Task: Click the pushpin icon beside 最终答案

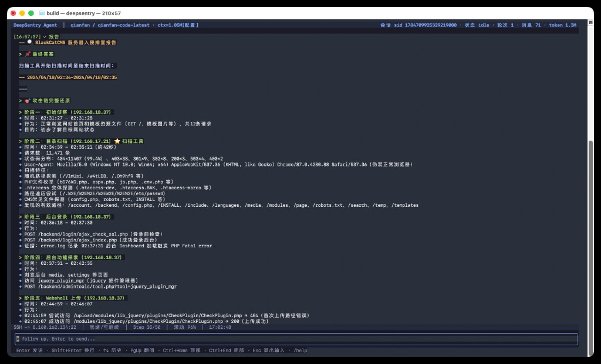Action: point(28,54)
